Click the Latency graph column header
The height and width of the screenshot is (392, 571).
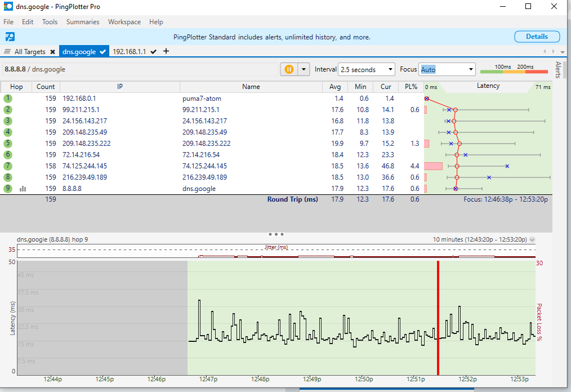pyautogui.click(x=488, y=87)
